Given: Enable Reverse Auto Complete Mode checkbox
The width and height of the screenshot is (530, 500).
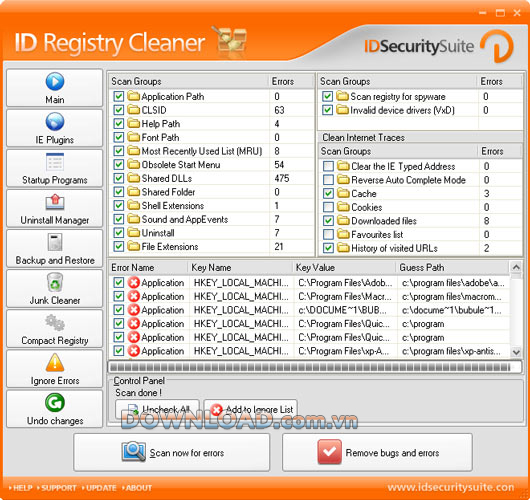Looking at the screenshot, I should pyautogui.click(x=328, y=180).
